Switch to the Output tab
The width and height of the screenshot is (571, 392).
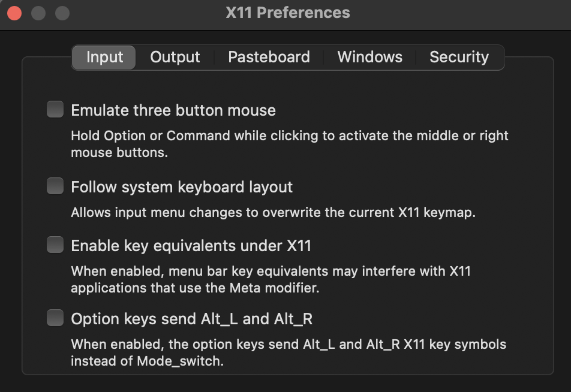[x=175, y=57]
